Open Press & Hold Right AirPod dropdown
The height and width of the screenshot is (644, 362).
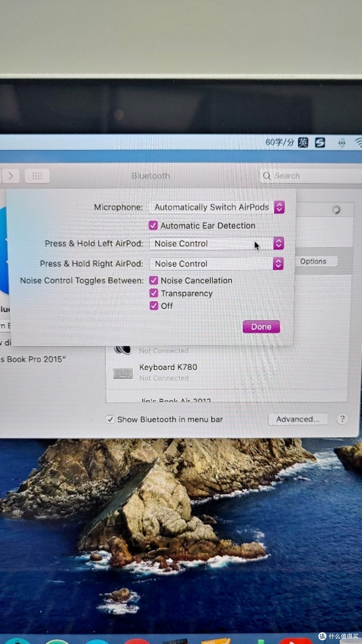pos(217,264)
